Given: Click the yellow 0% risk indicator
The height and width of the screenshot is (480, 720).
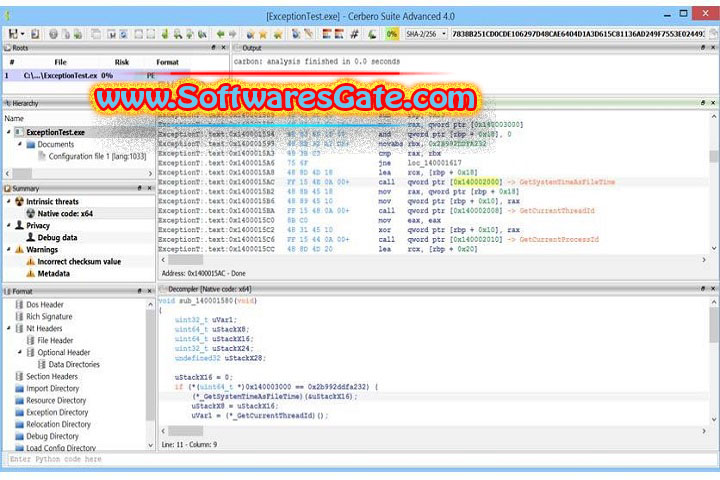Looking at the screenshot, I should pyautogui.click(x=392, y=34).
